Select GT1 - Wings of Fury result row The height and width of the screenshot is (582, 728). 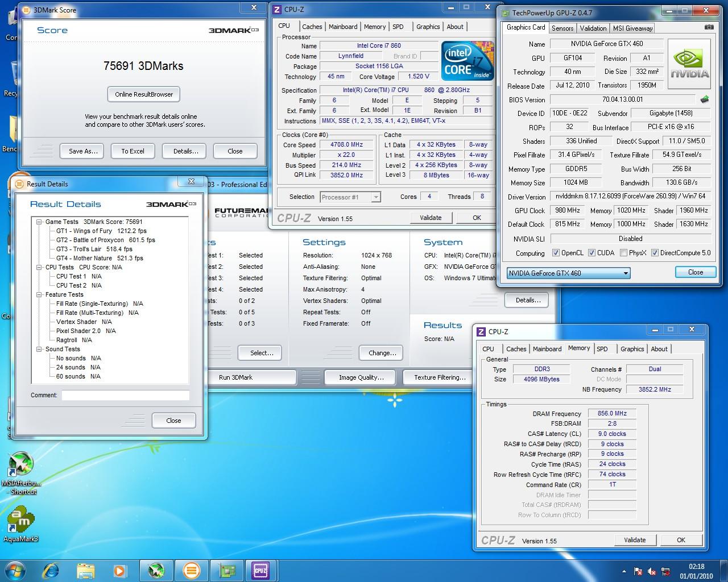101,231
